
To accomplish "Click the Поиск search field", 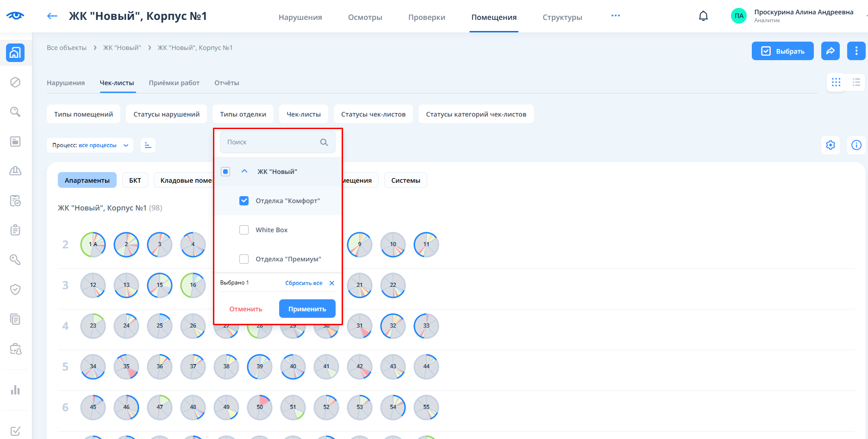I will pyautogui.click(x=271, y=142).
